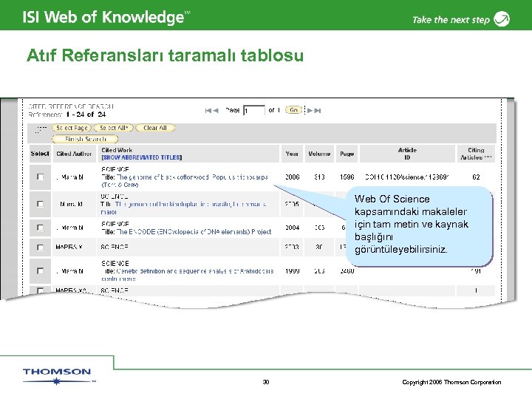Click the page 1596 cell
532x399 pixels.
[347, 177]
